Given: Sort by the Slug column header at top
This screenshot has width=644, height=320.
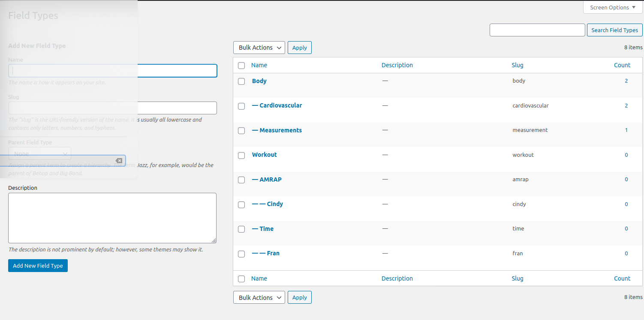Looking at the screenshot, I should pyautogui.click(x=517, y=65).
